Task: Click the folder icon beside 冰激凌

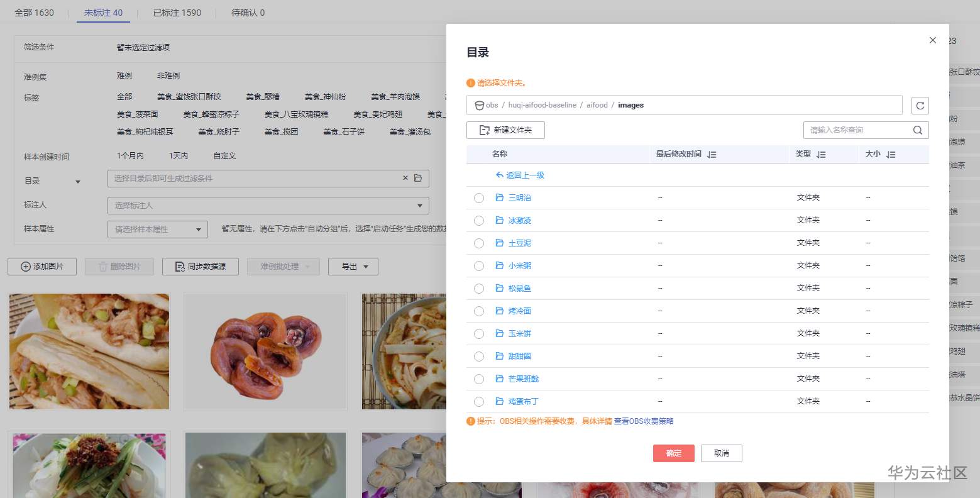Action: click(x=500, y=220)
